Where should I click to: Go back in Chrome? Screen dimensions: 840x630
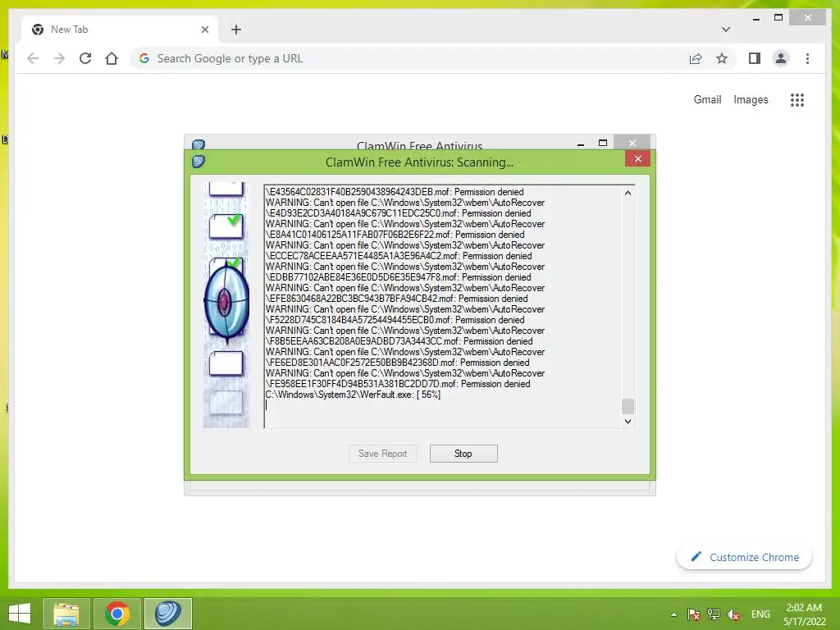tap(33, 58)
